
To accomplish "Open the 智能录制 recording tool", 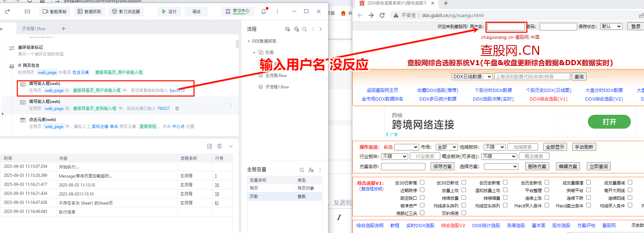I will [55, 11].
